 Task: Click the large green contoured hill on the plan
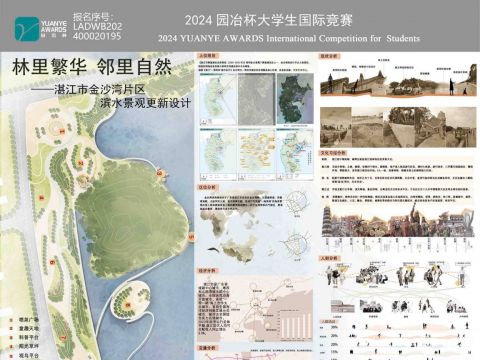click(x=132, y=220)
